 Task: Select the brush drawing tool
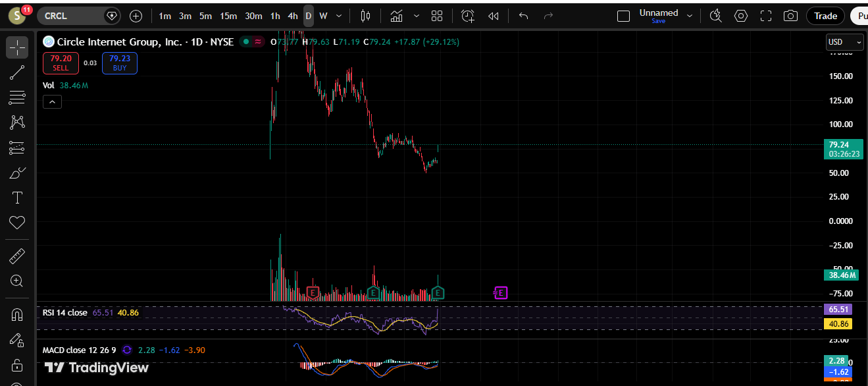[x=17, y=173]
